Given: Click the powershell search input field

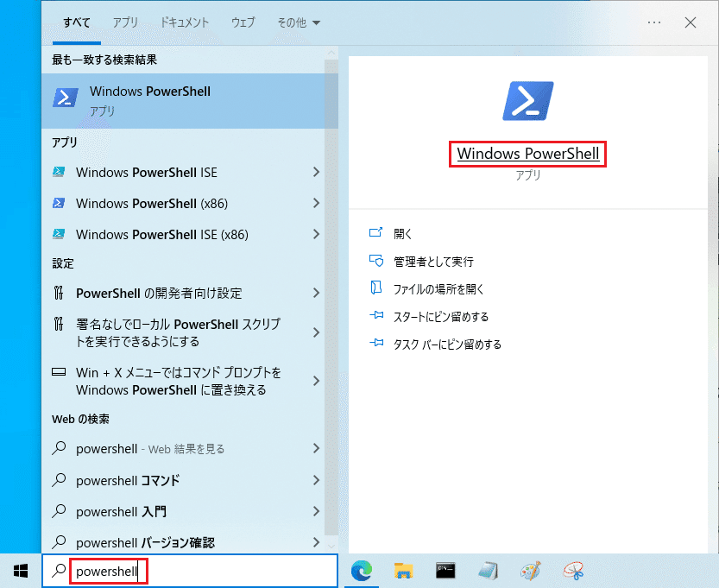Looking at the screenshot, I should [x=190, y=571].
